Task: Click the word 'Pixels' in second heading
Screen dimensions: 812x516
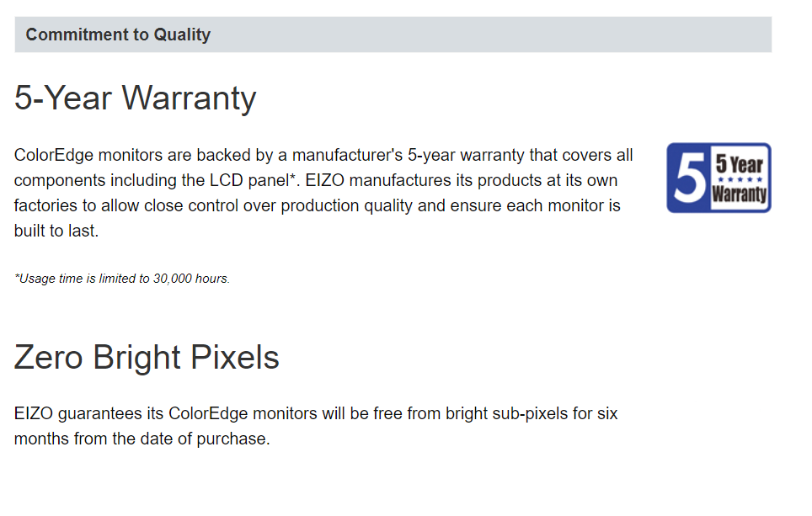Action: pos(235,357)
